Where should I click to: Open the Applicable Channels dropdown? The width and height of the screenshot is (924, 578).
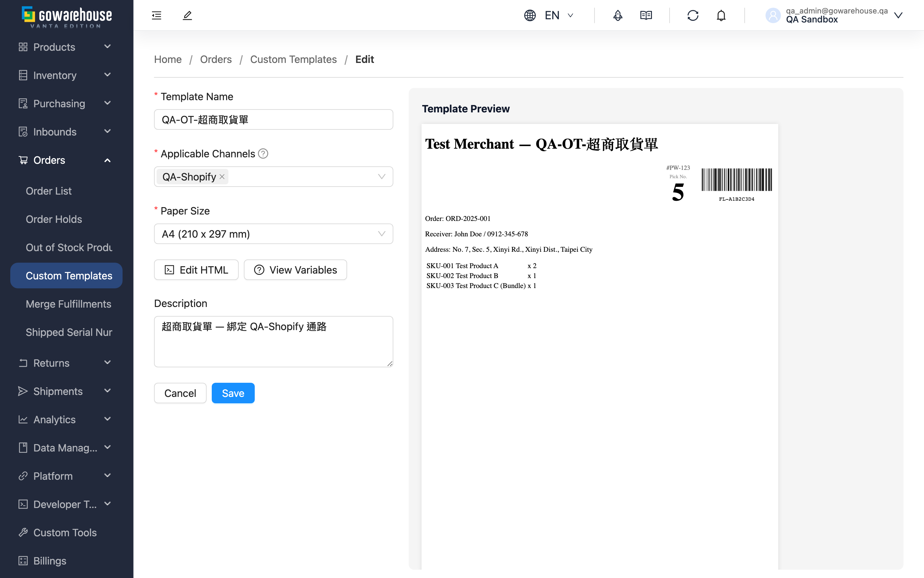pos(273,177)
